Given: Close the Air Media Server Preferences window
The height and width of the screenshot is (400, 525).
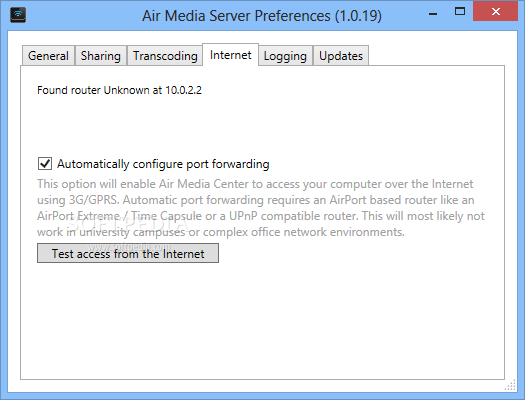Looking at the screenshot, I should pyautogui.click(x=496, y=11).
